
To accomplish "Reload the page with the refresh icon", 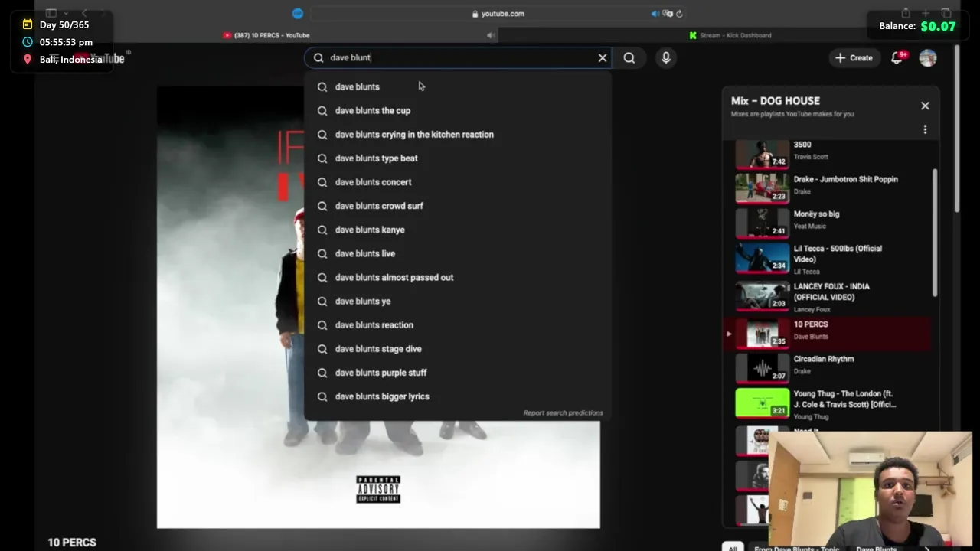I will (679, 13).
